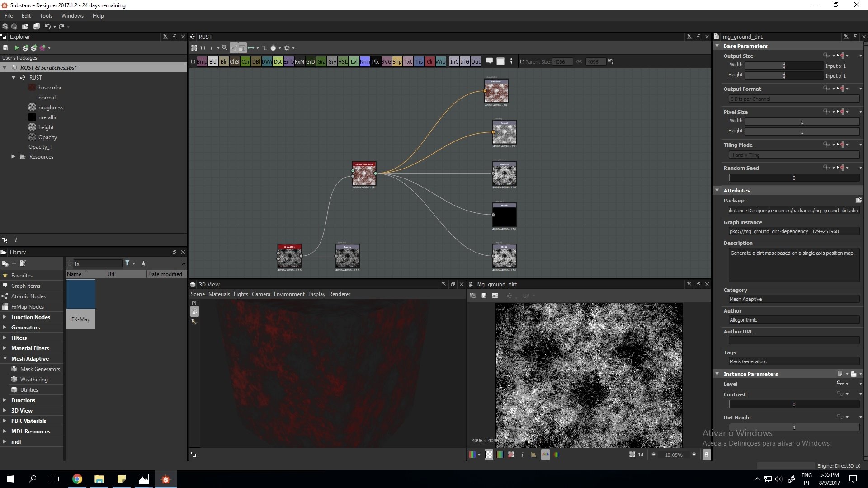The image size is (868, 488).
Task: Click the green play icon in Explorer
Action: 17,48
